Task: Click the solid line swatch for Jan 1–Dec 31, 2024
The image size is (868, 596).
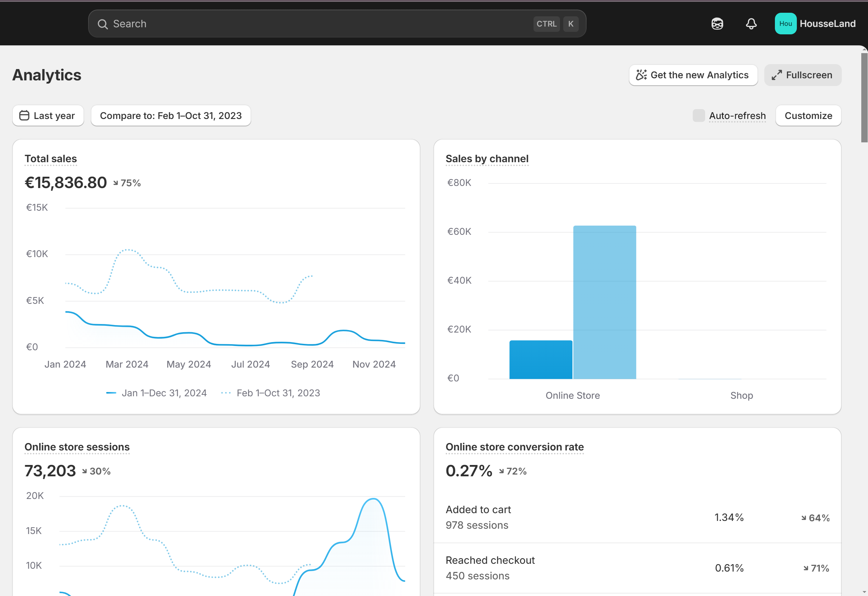Action: coord(111,393)
